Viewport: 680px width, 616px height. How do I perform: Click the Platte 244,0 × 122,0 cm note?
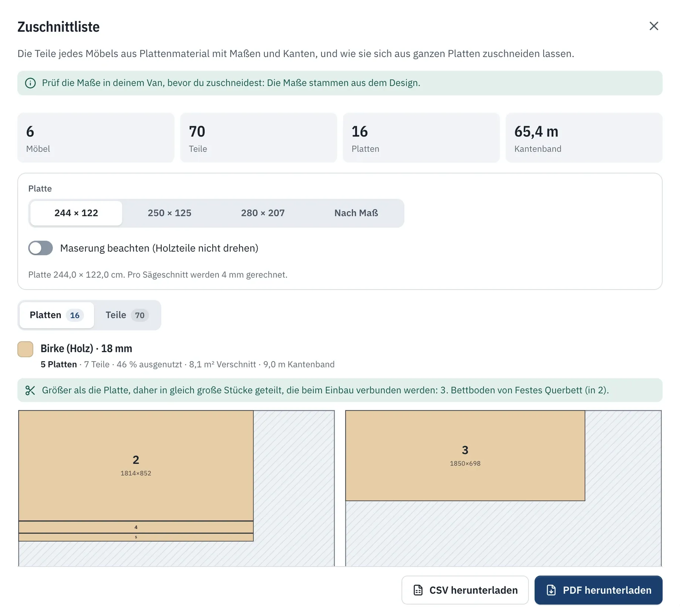158,275
